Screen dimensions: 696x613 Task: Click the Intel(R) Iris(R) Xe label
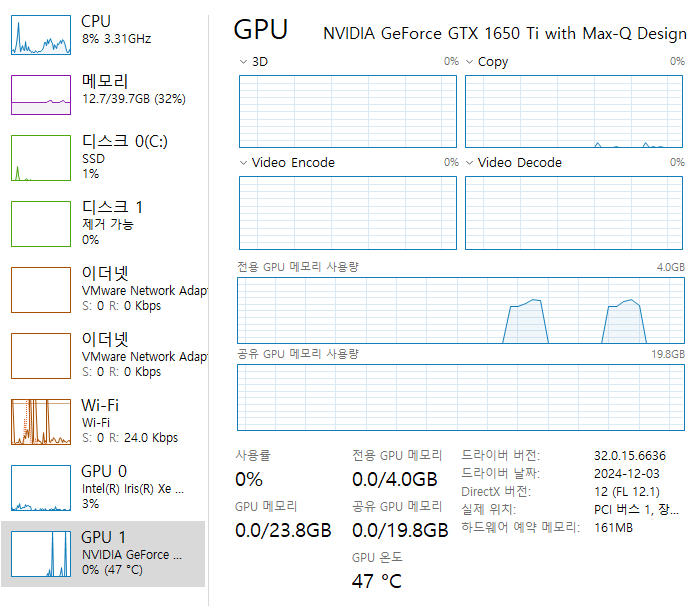pos(133,489)
